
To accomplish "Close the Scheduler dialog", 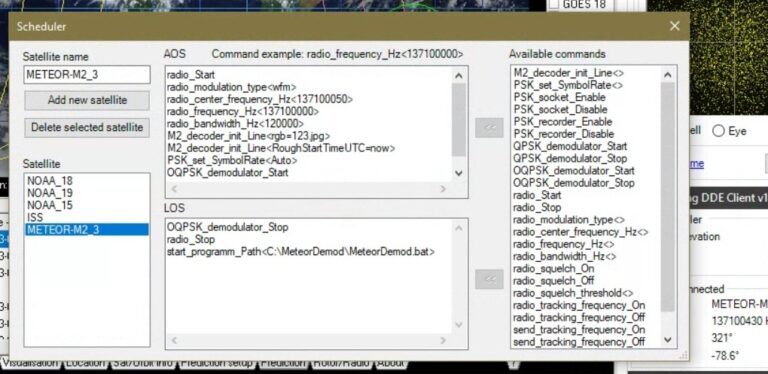I will click(x=674, y=26).
